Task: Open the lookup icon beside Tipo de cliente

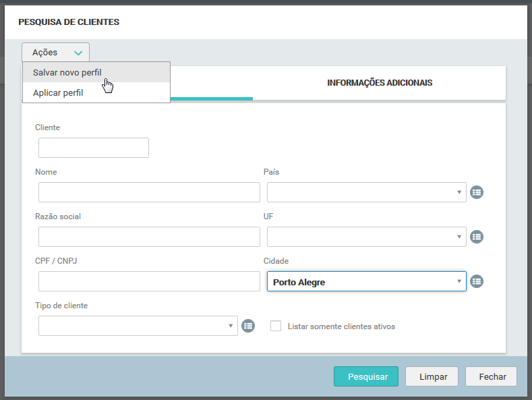Action: point(248,326)
